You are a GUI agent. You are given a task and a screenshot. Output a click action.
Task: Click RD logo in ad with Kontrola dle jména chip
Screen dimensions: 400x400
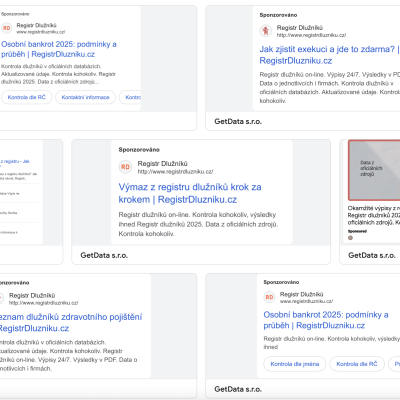269,297
